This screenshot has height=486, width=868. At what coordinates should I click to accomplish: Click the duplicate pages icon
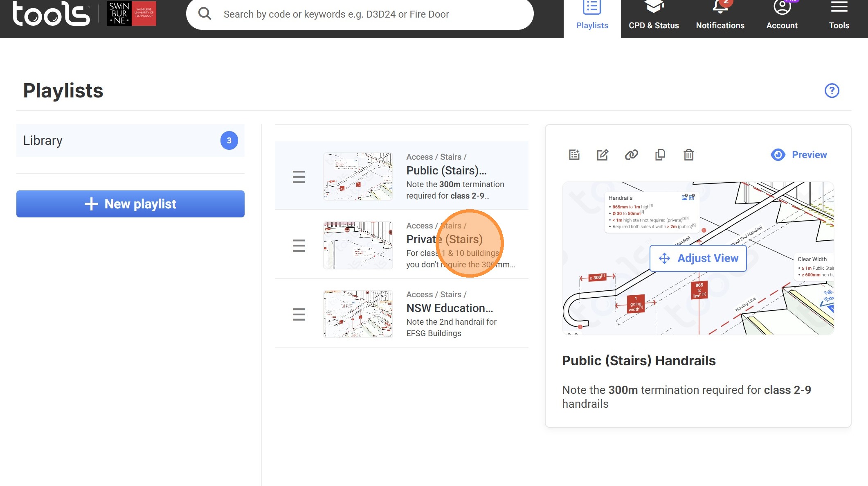660,155
